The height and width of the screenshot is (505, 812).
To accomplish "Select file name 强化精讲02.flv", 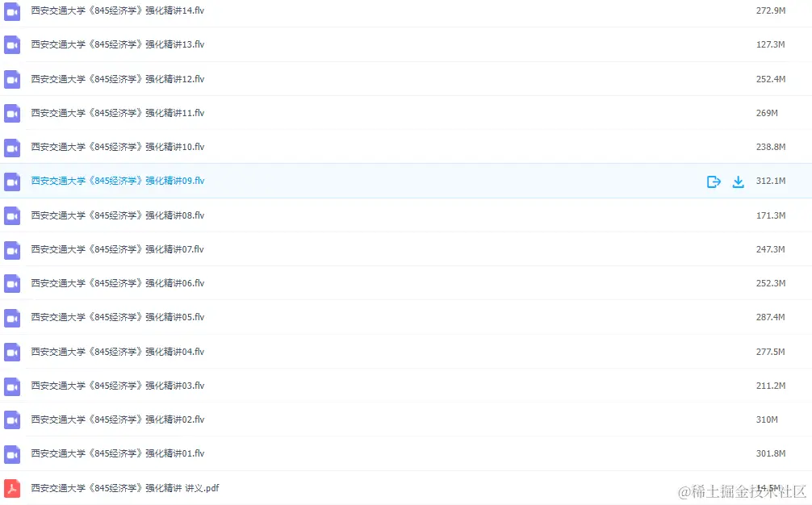I will (118, 419).
